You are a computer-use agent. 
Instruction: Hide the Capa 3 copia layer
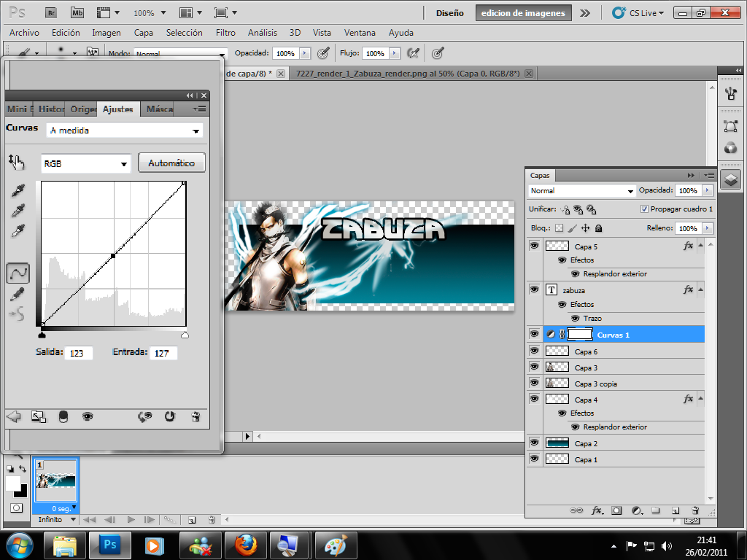click(x=535, y=383)
